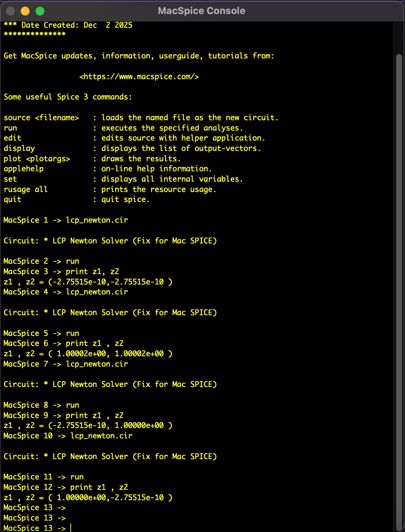
Task: Click the 'Some useful Spice 3 commands' heading
Action: [68, 97]
